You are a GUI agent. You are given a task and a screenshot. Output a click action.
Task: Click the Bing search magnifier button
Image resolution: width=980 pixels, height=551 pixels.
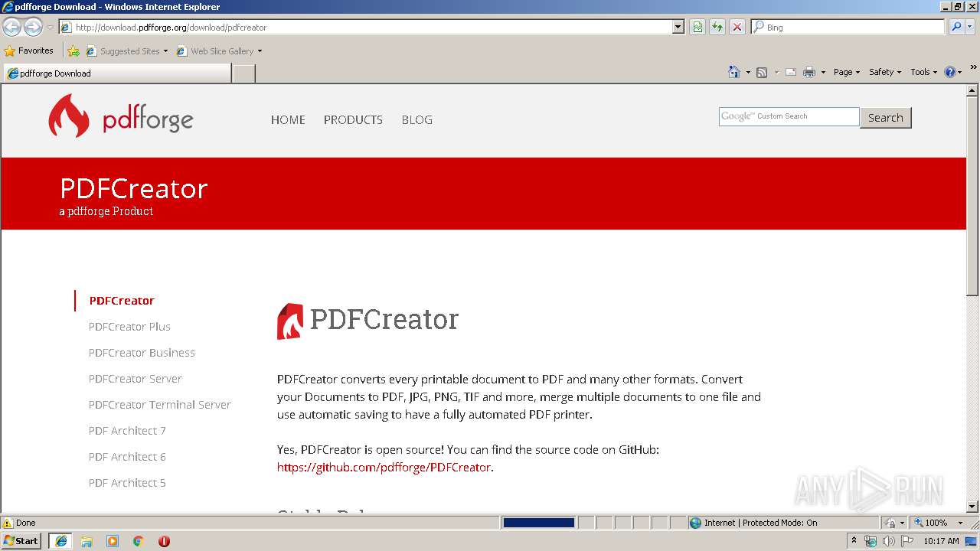click(955, 27)
